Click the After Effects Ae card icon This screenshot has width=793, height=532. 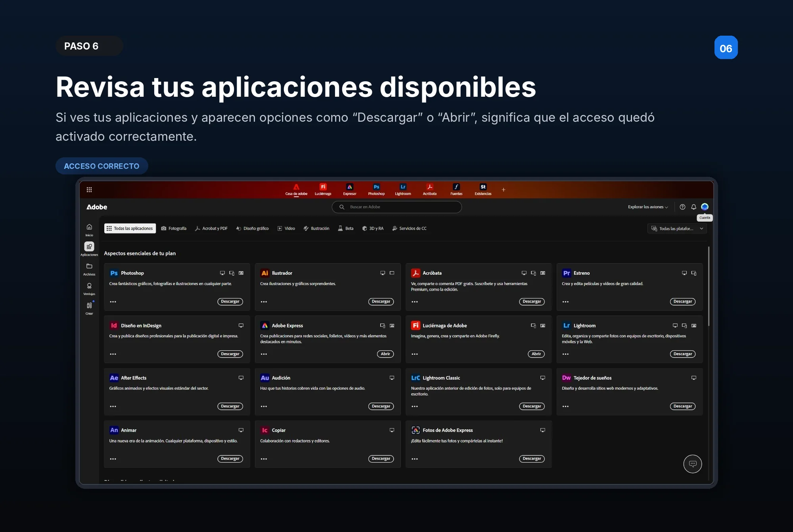(x=114, y=378)
